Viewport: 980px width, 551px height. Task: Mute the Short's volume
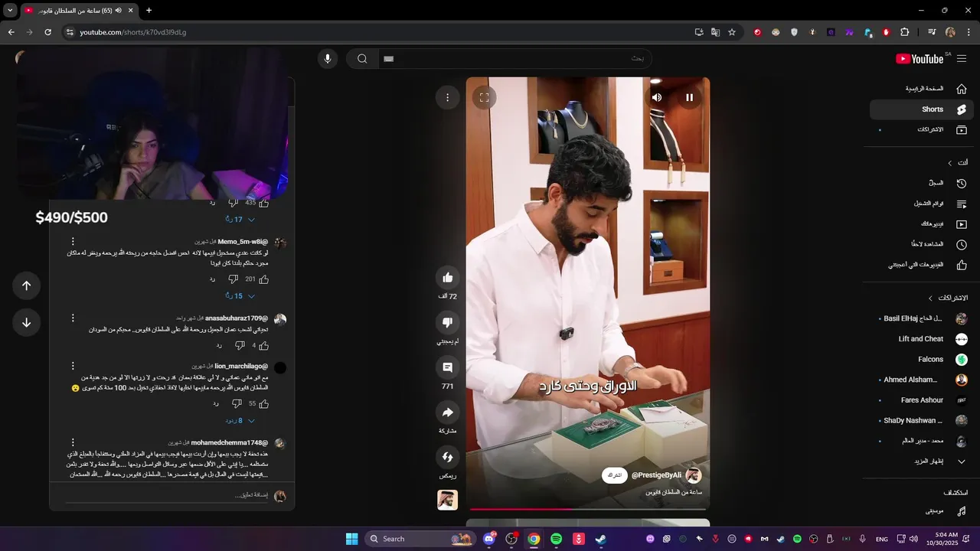click(657, 97)
